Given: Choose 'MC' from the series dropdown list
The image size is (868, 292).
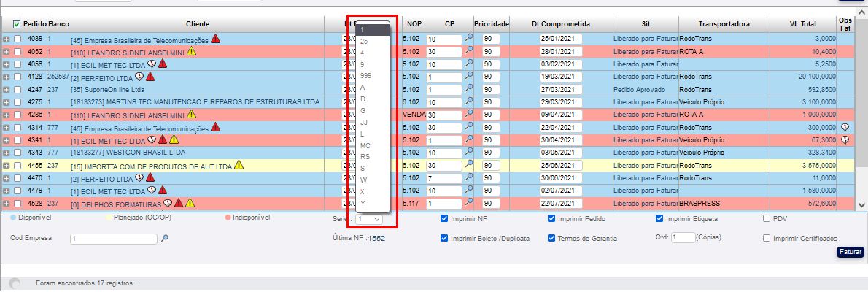Looking at the screenshot, I should point(365,146).
